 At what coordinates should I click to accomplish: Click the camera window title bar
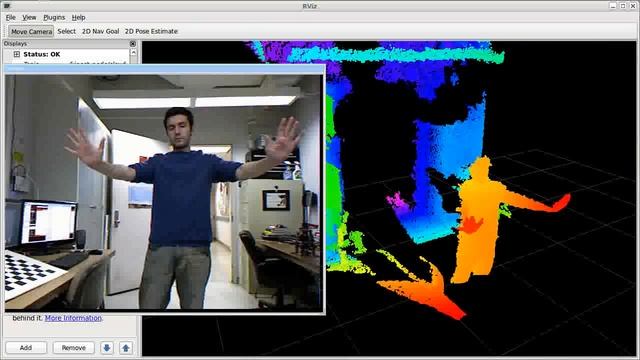click(x=164, y=69)
